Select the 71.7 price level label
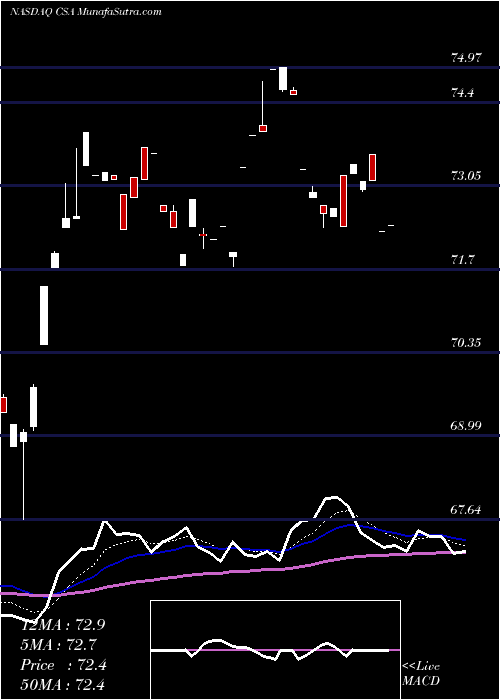Image resolution: width=500 pixels, height=700 pixels. pyautogui.click(x=463, y=259)
